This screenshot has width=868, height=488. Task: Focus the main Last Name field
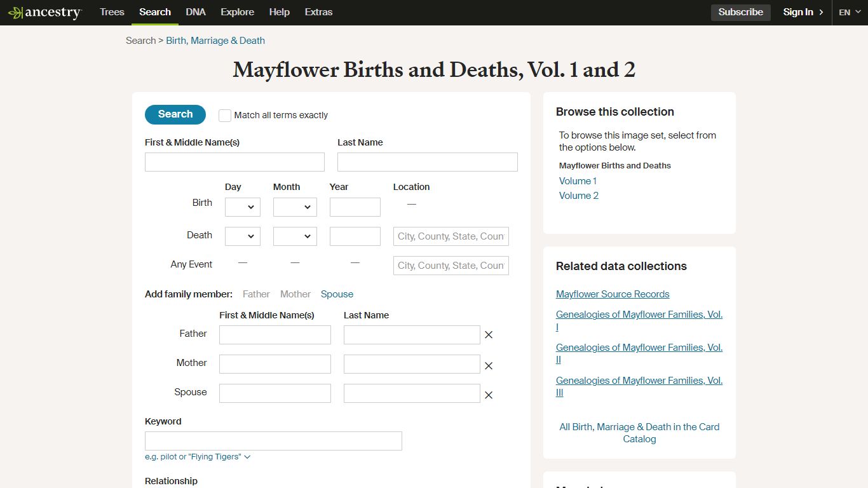point(428,162)
